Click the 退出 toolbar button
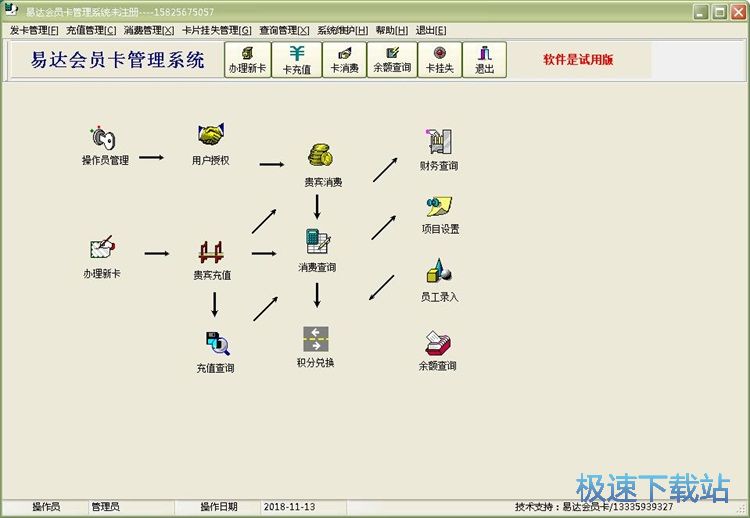This screenshot has width=750, height=518. (x=485, y=59)
